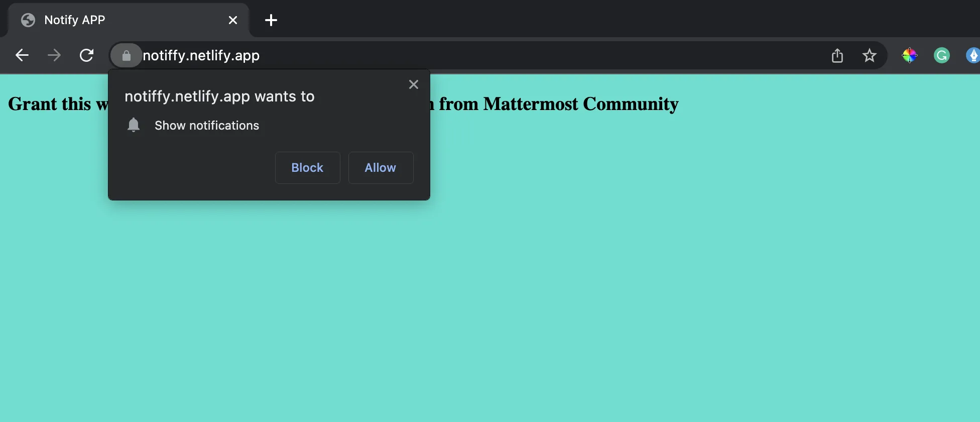Close the Notify APP tab
Viewport: 980px width, 422px height.
233,20
